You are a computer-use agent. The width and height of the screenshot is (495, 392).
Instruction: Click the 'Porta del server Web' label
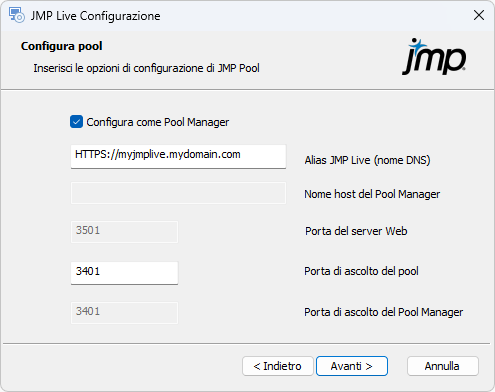[356, 231]
